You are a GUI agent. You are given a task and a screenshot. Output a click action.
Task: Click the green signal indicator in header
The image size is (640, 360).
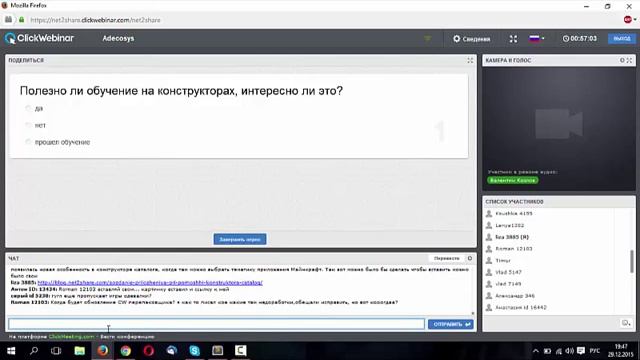[x=427, y=38]
